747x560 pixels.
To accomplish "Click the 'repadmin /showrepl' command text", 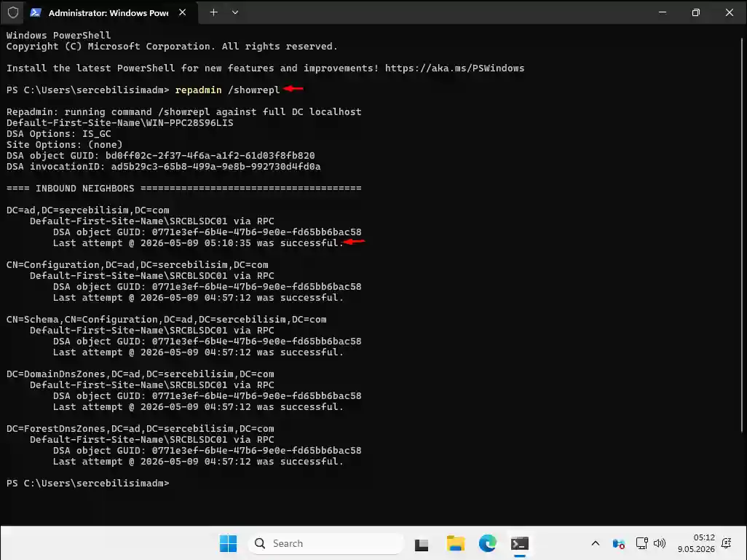I will click(x=227, y=90).
